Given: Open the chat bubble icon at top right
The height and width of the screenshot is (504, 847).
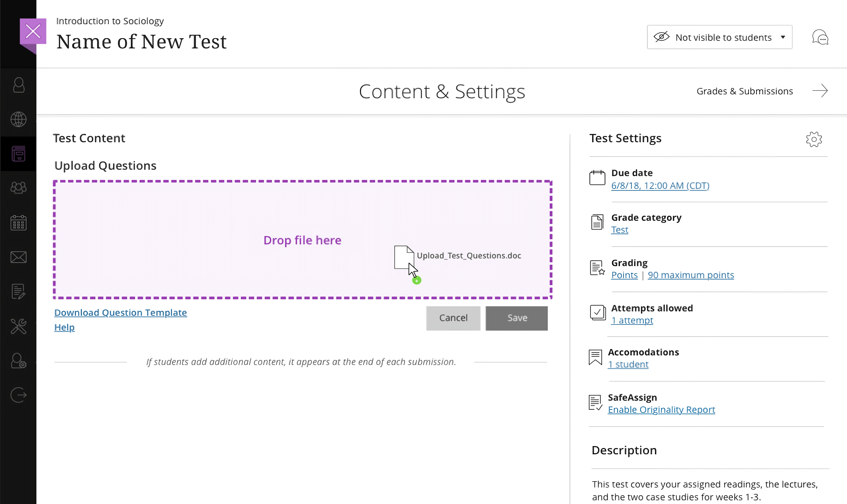Looking at the screenshot, I should tap(820, 37).
